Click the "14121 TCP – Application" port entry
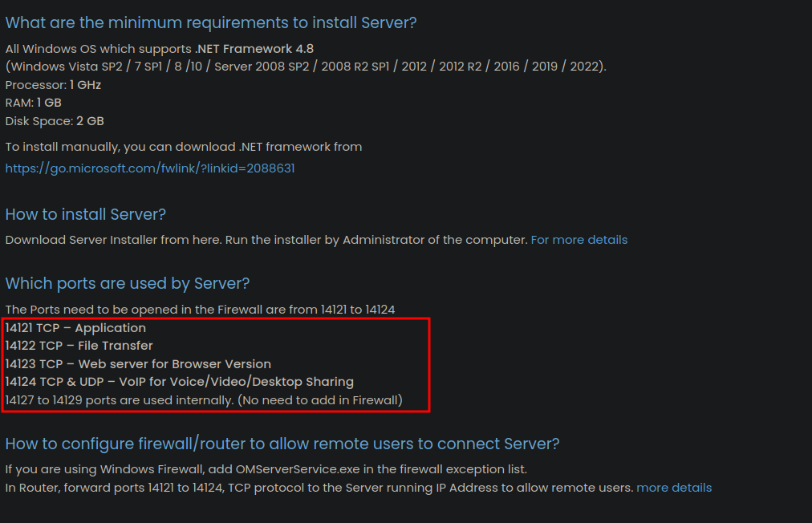Screen dimensions: 812x523 [x=75, y=328]
